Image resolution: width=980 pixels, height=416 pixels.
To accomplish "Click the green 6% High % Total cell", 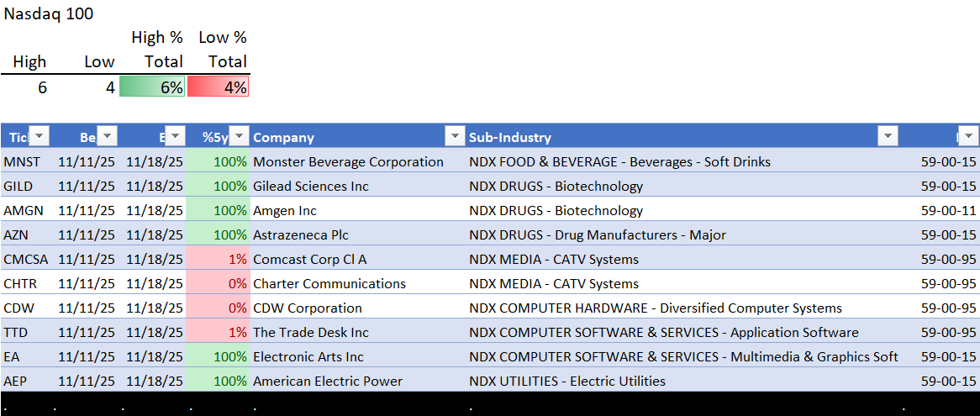I will (x=152, y=87).
